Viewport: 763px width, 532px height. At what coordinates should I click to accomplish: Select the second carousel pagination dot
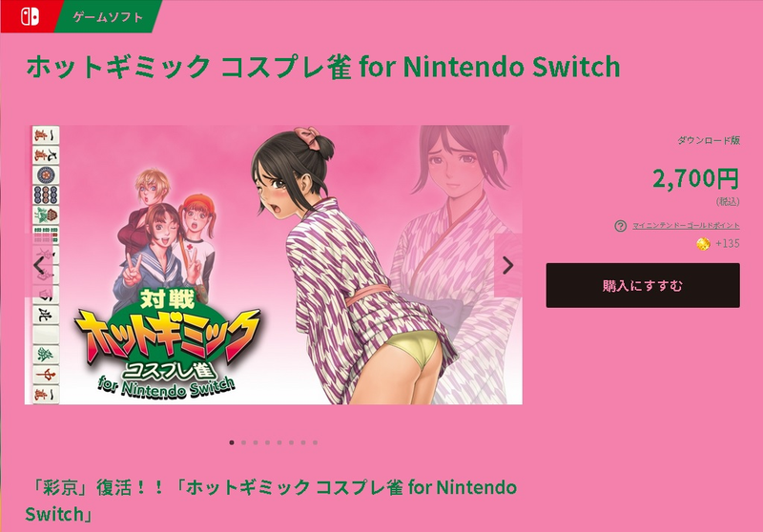pos(243,442)
